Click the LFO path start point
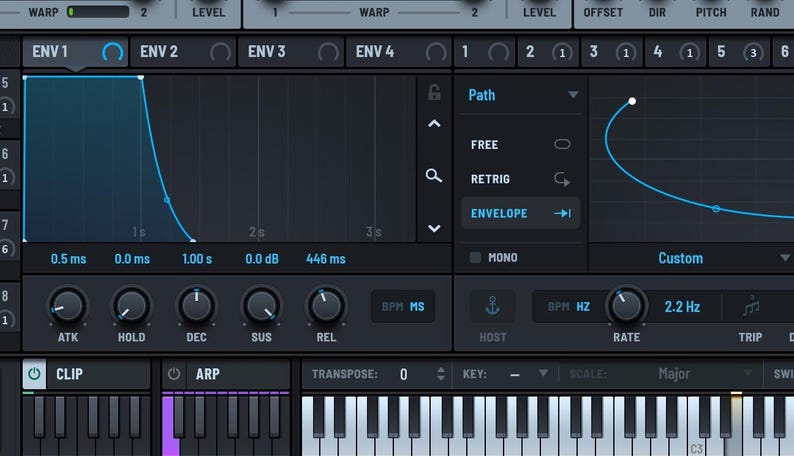The image size is (794, 456). coord(632,101)
